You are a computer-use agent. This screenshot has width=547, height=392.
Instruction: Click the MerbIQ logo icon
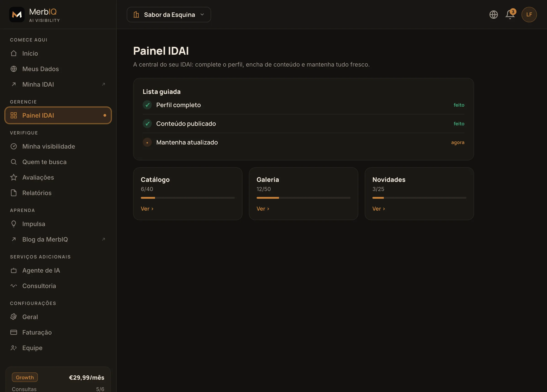coord(17,15)
